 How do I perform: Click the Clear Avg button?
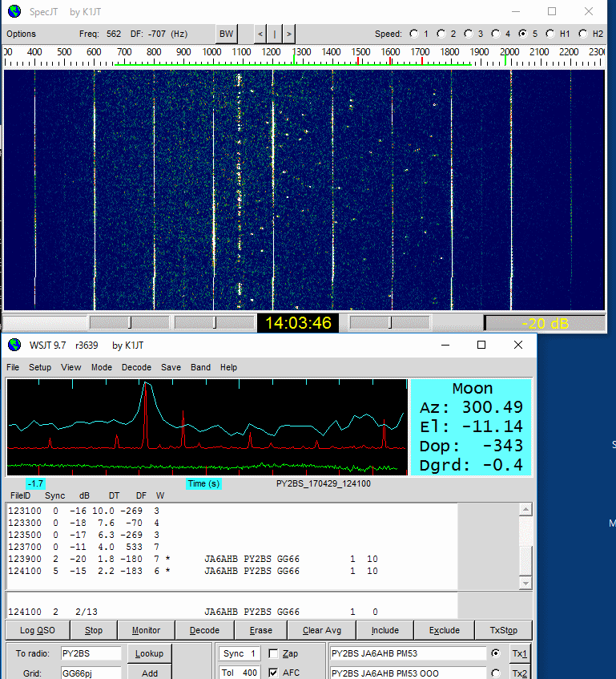point(324,630)
